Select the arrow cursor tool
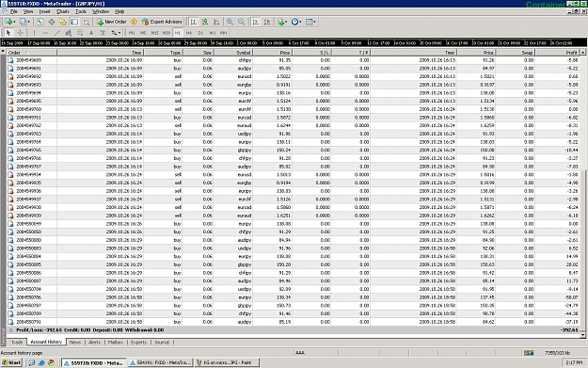The height and width of the screenshot is (368, 588). 8,33
